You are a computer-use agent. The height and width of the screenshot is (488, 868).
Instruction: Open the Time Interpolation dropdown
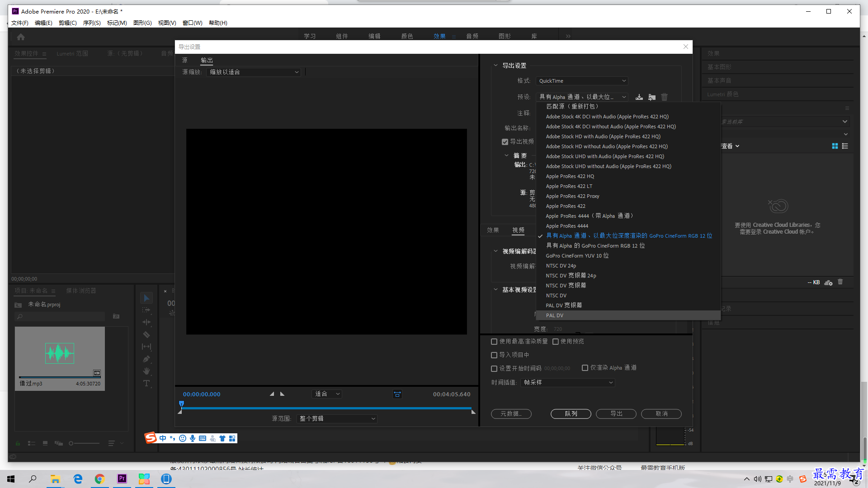pos(568,383)
